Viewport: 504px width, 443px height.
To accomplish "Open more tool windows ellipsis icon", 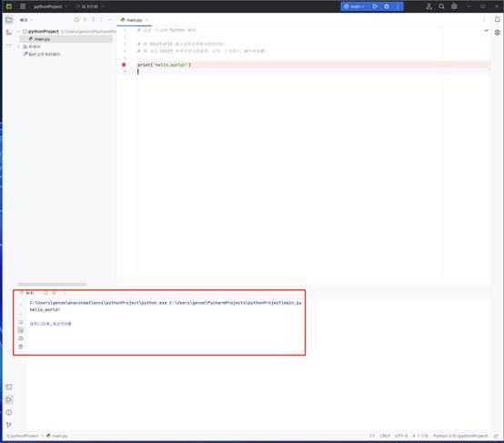I will coord(9,45).
